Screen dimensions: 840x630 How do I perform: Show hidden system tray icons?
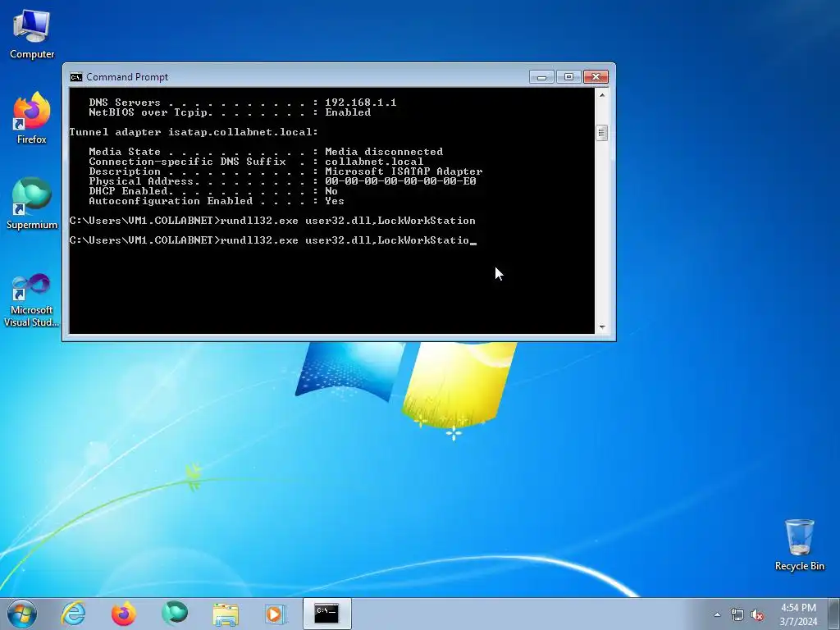tap(717, 614)
